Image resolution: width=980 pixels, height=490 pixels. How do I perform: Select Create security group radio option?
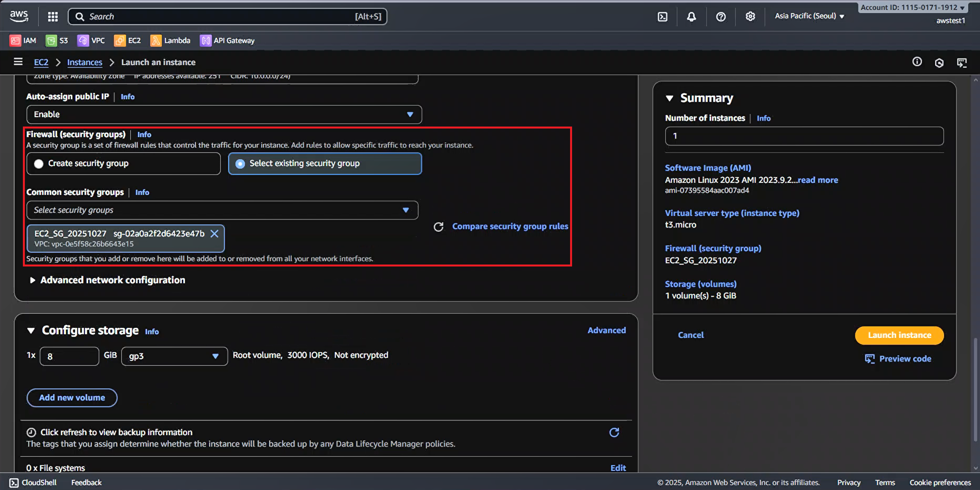(x=39, y=164)
